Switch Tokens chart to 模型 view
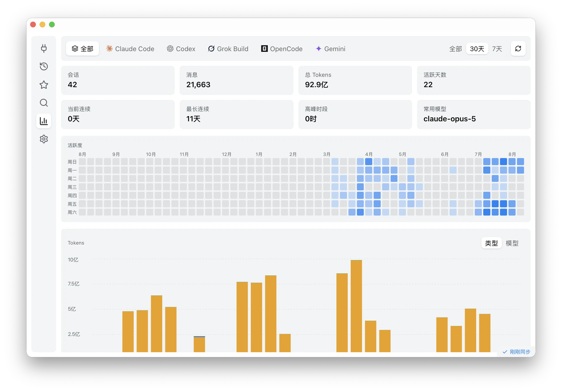Image resolution: width=562 pixels, height=392 pixels. click(512, 243)
